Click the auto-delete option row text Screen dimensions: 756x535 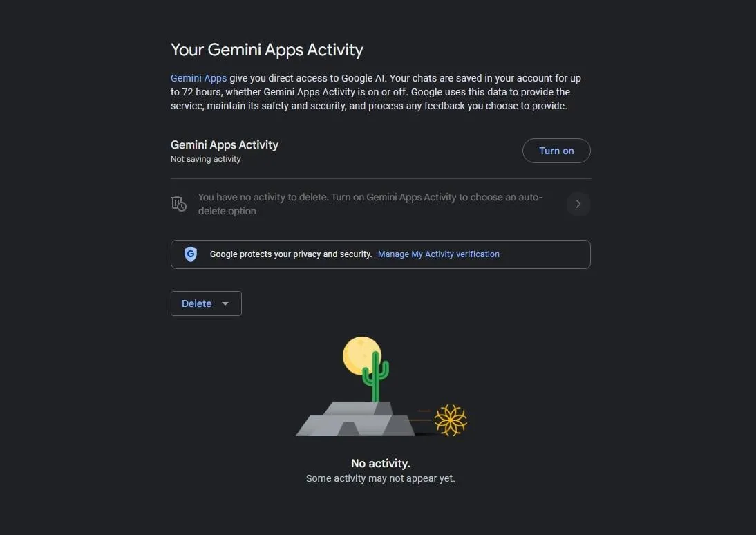coord(370,204)
